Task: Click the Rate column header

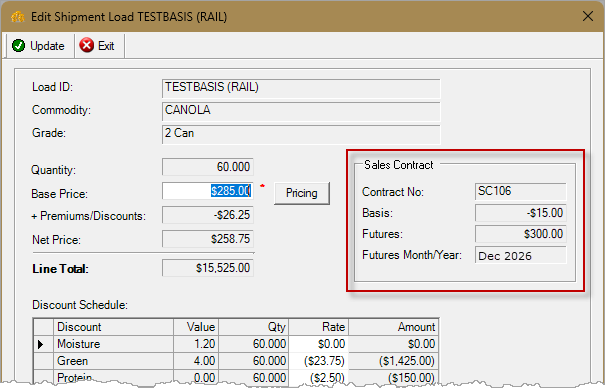Action: [319, 327]
